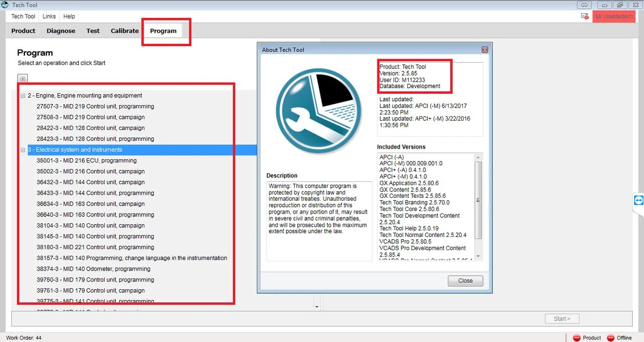The width and height of the screenshot is (644, 342).
Task: Open the message icon beside Mr chestertech
Action: click(585, 16)
